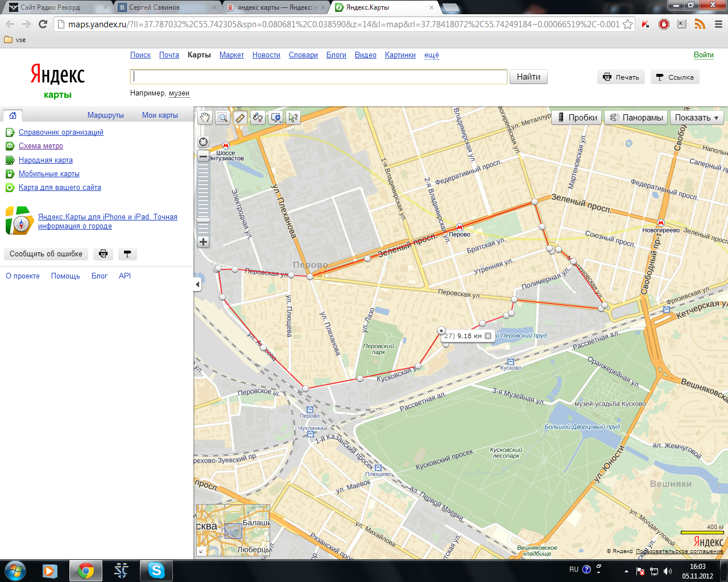
Task: Zoom in with the plus button
Action: 204,242
